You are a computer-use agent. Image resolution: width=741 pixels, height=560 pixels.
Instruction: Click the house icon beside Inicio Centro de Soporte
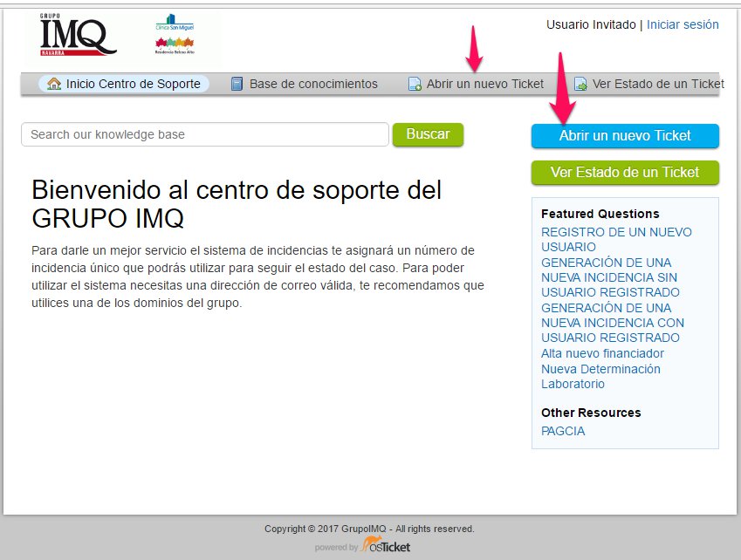(x=54, y=84)
